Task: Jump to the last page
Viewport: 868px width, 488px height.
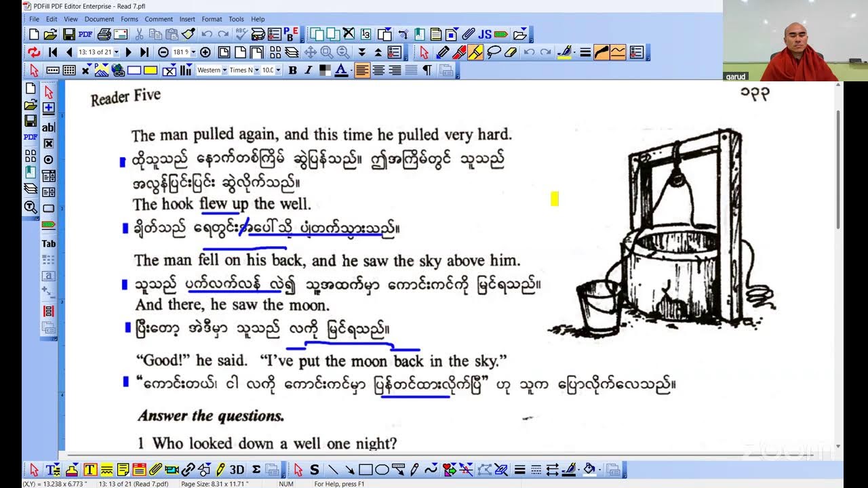Action: 144,52
